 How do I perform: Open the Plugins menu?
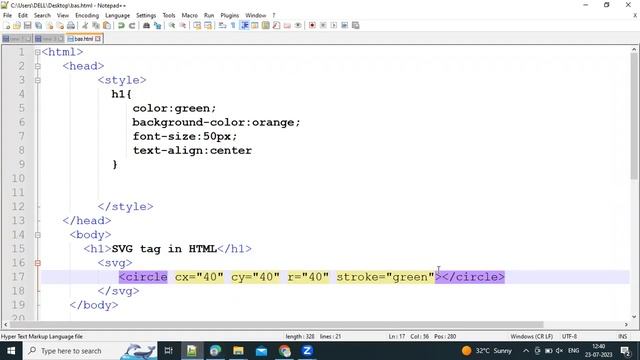(229, 15)
